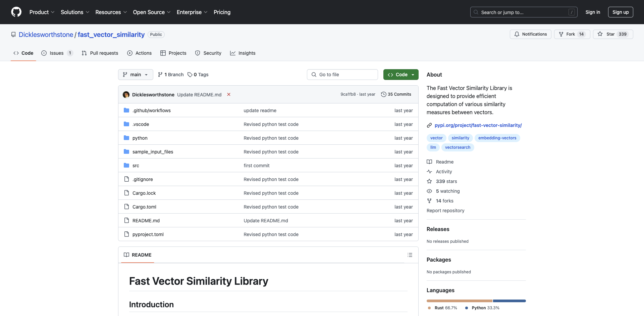
Task: Open the .gitignore file
Action: click(x=143, y=179)
